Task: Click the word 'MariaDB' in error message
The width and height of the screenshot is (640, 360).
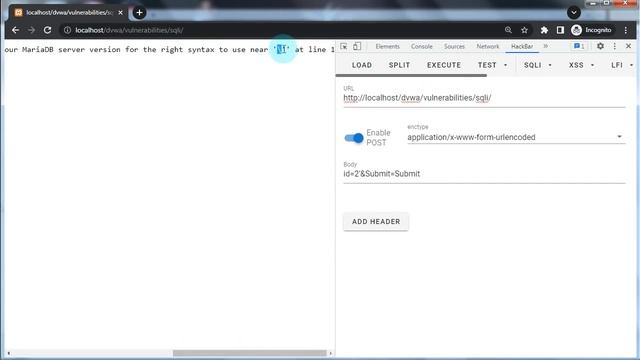Action: 38,49
